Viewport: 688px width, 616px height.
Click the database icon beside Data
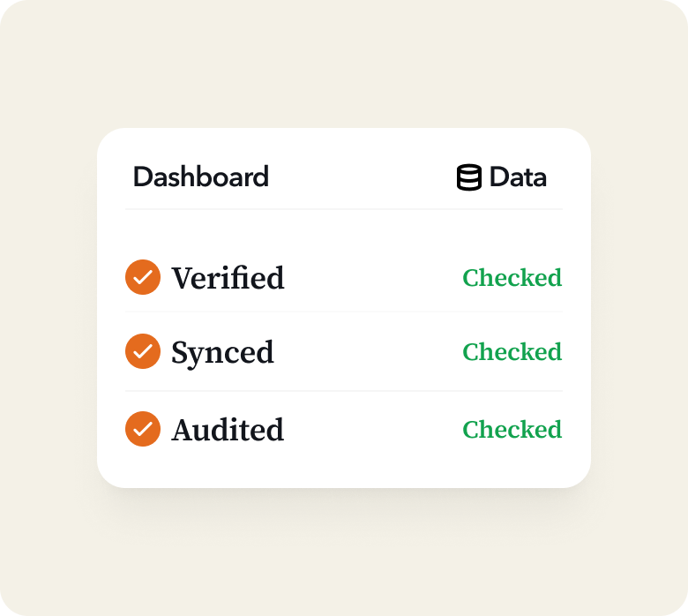click(x=468, y=177)
